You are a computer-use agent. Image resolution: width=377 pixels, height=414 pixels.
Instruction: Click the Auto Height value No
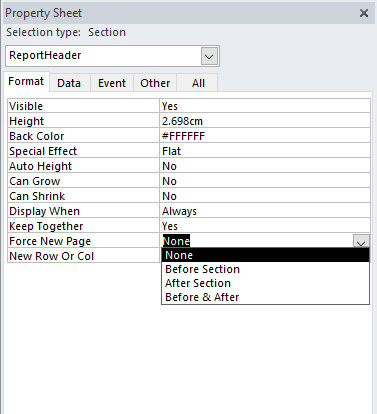tap(265, 166)
